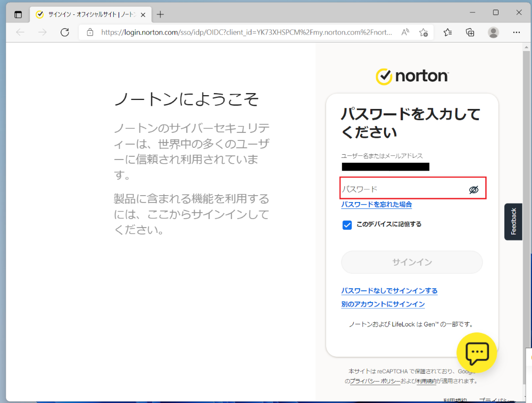532x403 pixels.
Task: Minimize the browser window
Action: pyautogui.click(x=472, y=13)
